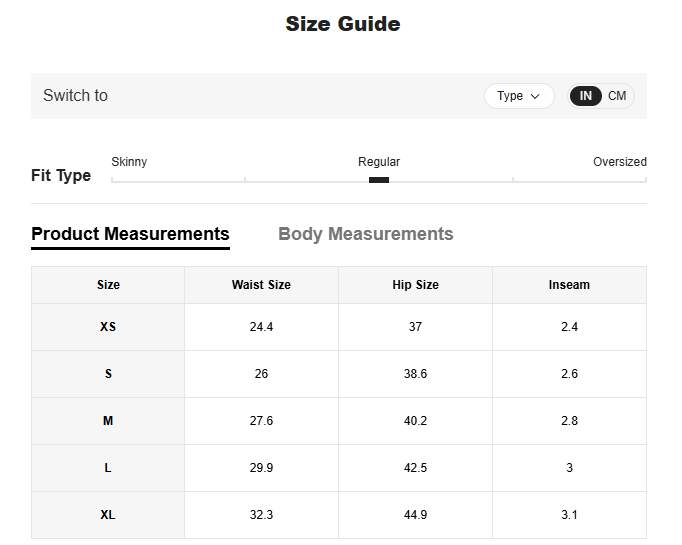Screen dimensions: 682x545
Task: Select the XS size row label
Action: (x=108, y=327)
